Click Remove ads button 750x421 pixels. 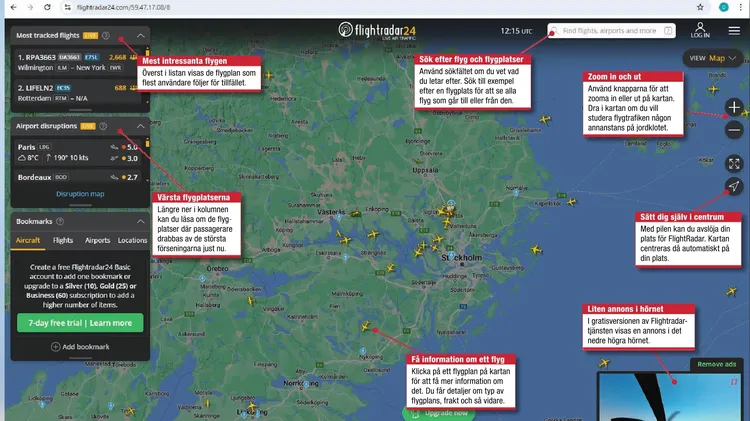point(717,364)
